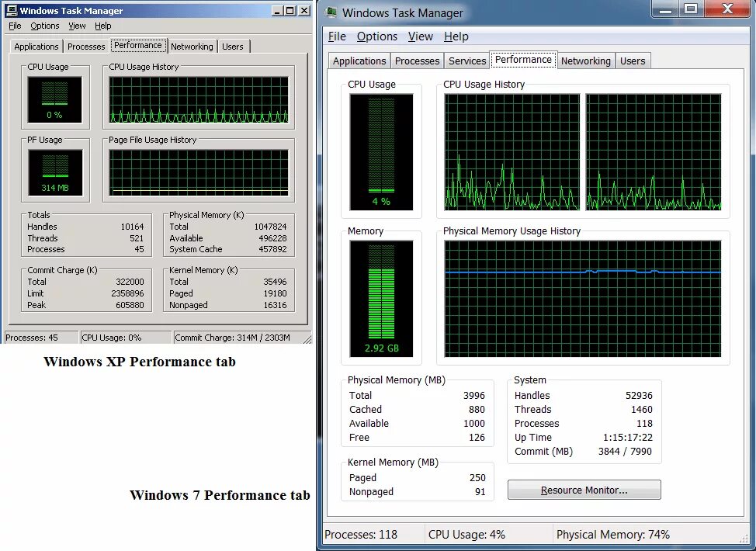Open File menu in Windows XP Task Manager
The height and width of the screenshot is (551, 756).
(15, 26)
